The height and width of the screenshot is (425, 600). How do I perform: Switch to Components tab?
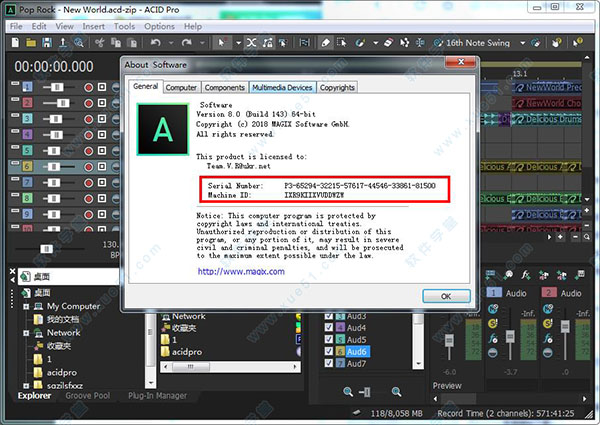[x=225, y=88]
